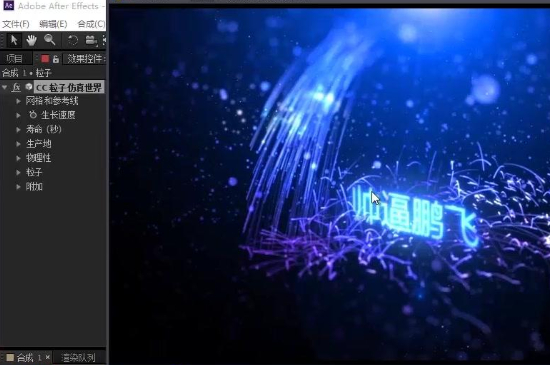The width and height of the screenshot is (550, 365).
Task: Close the 合成 1 timeline tab
Action: pyautogui.click(x=48, y=358)
